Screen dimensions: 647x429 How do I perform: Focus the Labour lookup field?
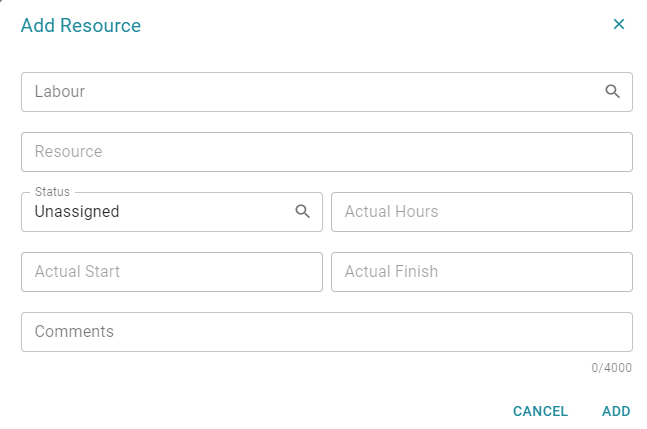[x=327, y=92]
